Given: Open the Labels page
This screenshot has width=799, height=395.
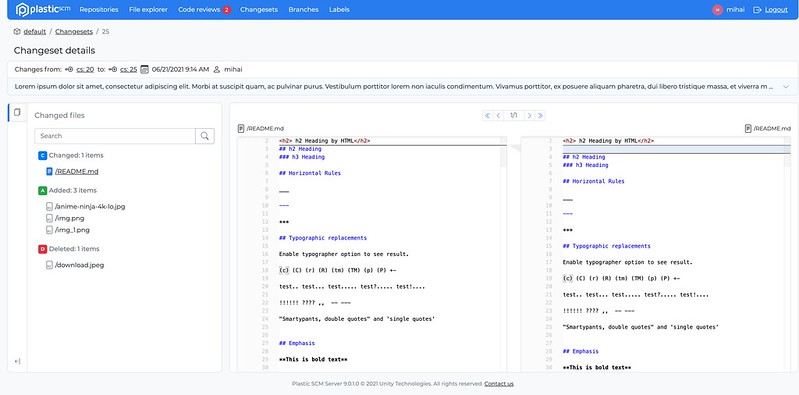Looking at the screenshot, I should (x=339, y=10).
